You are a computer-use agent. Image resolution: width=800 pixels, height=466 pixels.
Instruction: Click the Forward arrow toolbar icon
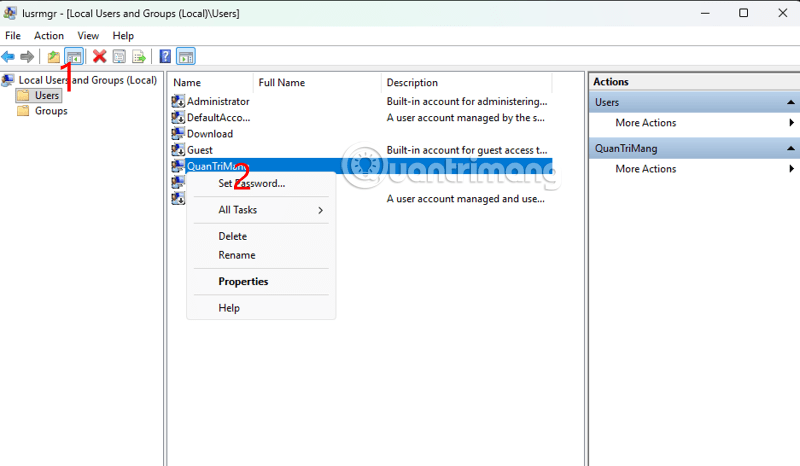(27, 57)
